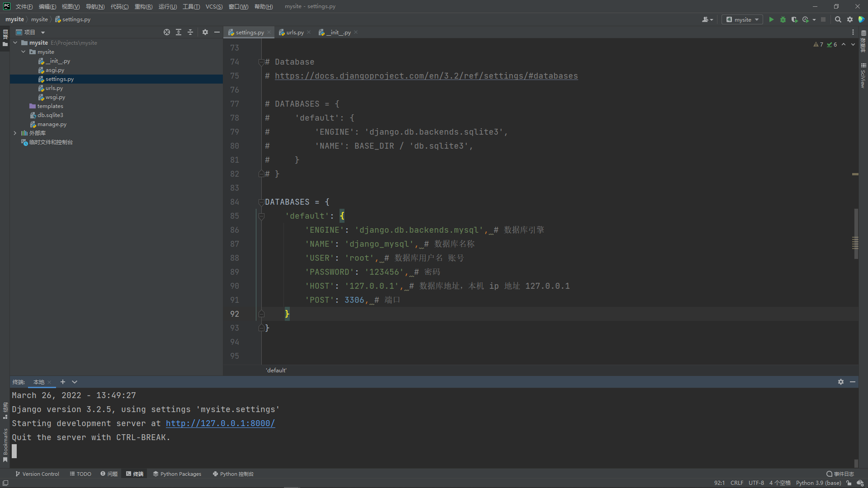Close the settings.py editor tab

[x=269, y=32]
